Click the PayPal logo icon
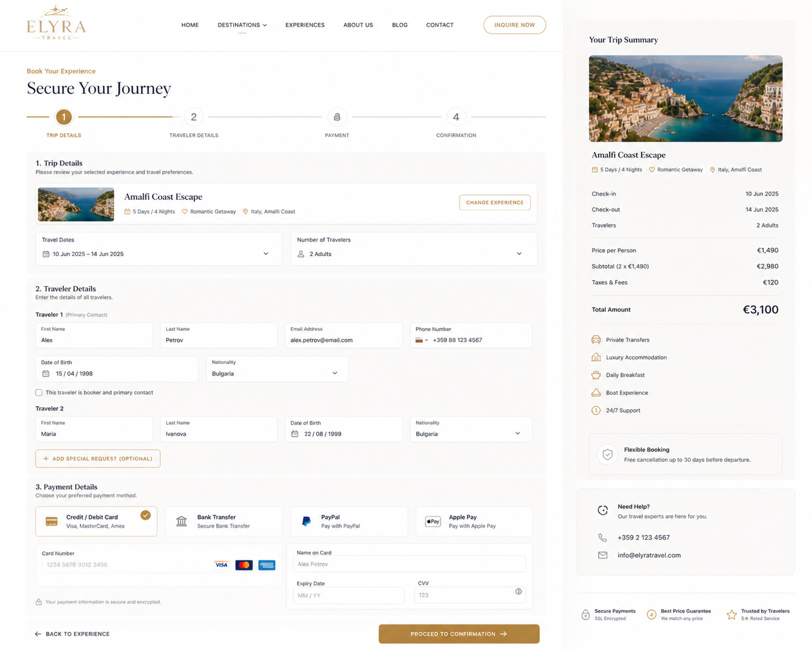Screen dimensions: 812x650 [x=306, y=521]
